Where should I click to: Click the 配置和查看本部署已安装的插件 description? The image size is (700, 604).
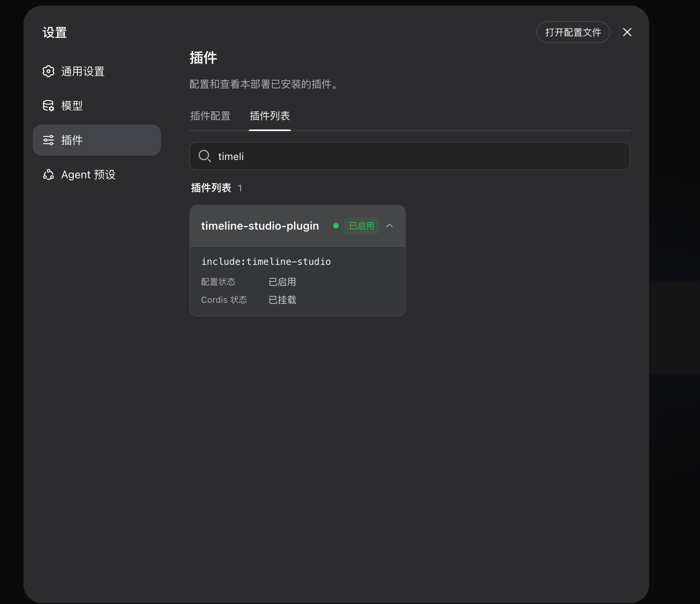pos(264,84)
